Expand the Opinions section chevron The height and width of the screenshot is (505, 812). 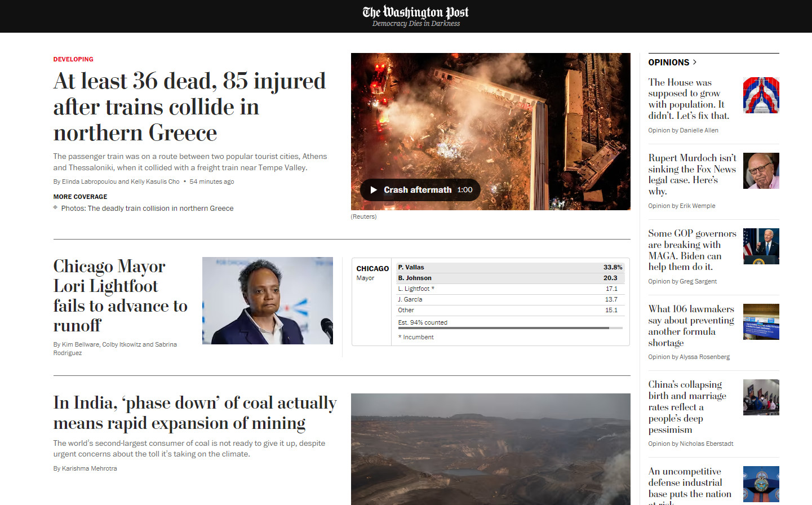[694, 62]
